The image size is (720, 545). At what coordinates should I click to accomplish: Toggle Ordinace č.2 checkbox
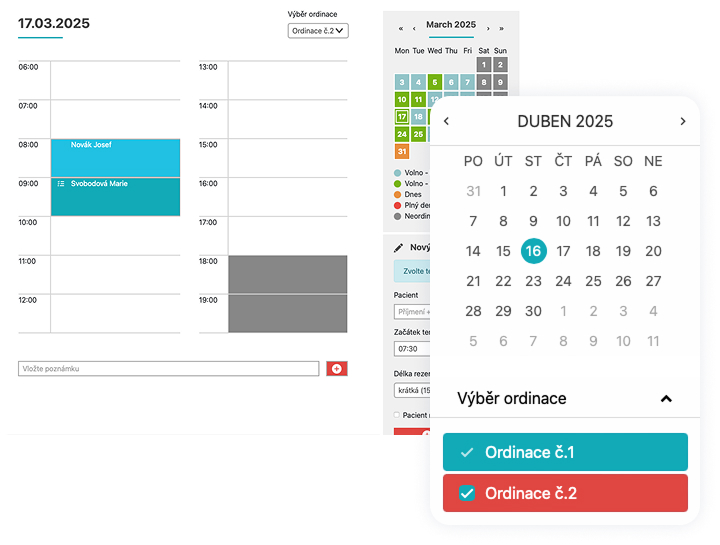click(466, 493)
